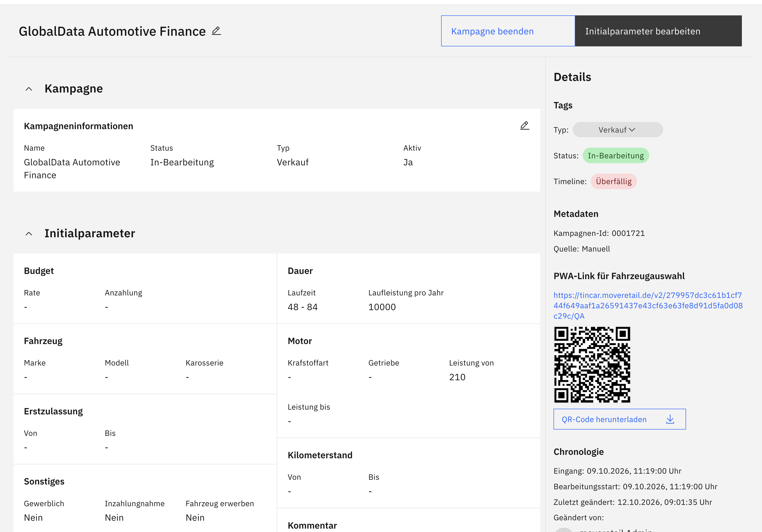Open the Typ Verkauf dropdown

(x=618, y=130)
